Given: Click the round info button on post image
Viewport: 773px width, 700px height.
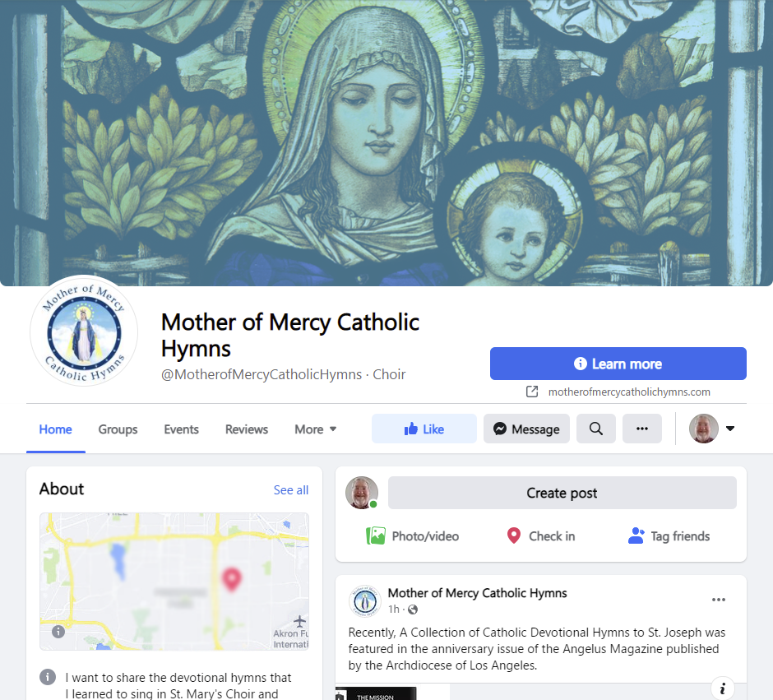Looking at the screenshot, I should (722, 688).
